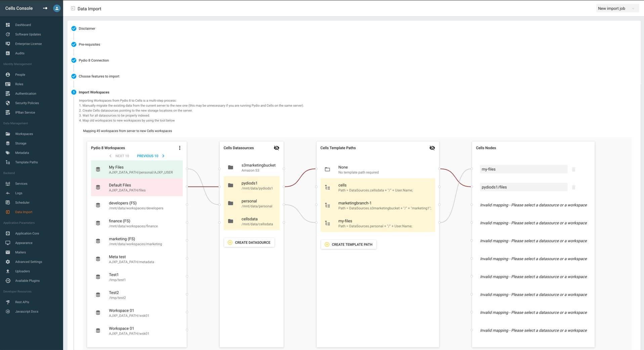Select the Meta test workspace
The image size is (644, 350).
pos(137,259)
